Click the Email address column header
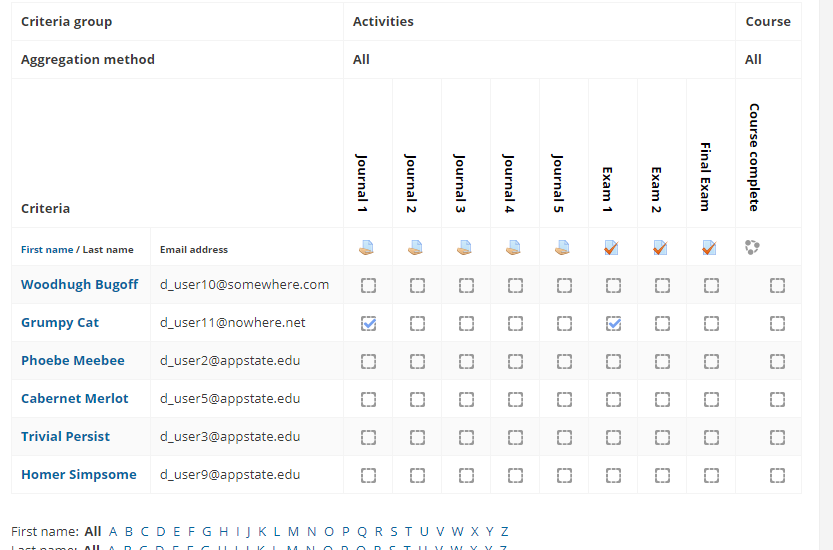The width and height of the screenshot is (833, 550). point(194,250)
